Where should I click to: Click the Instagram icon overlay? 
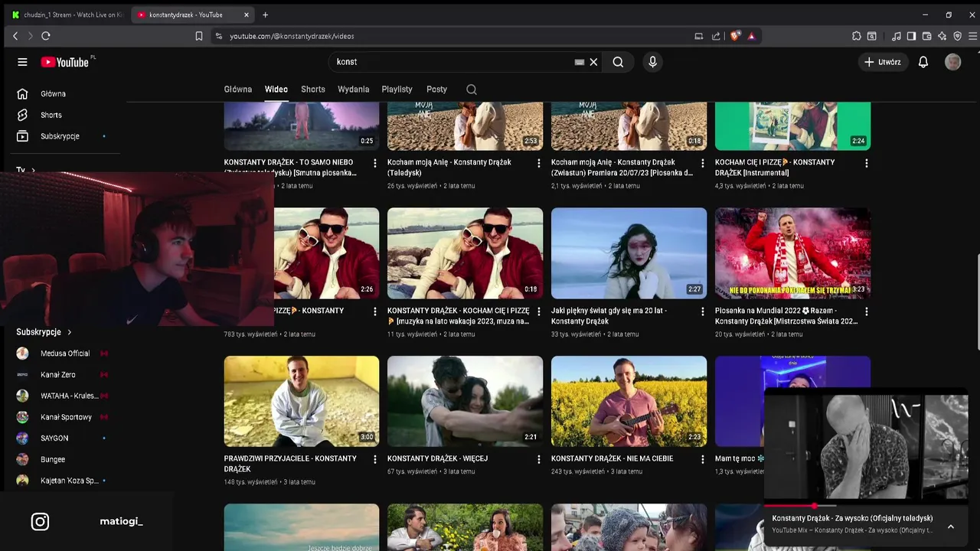[40, 522]
